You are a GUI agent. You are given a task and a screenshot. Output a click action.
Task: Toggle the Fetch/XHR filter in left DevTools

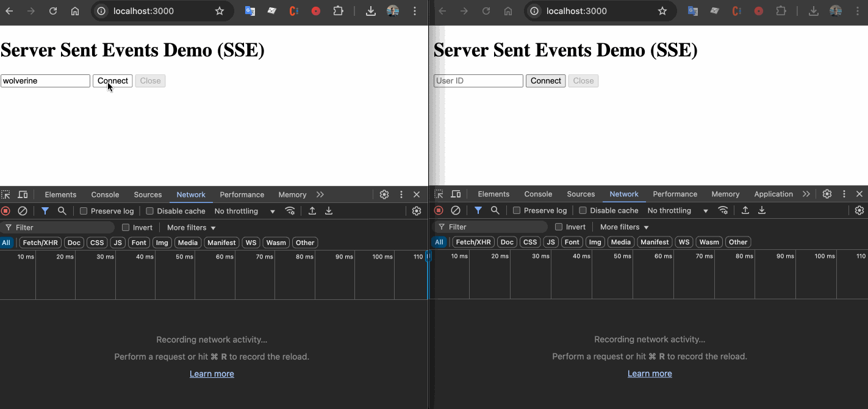(41, 243)
